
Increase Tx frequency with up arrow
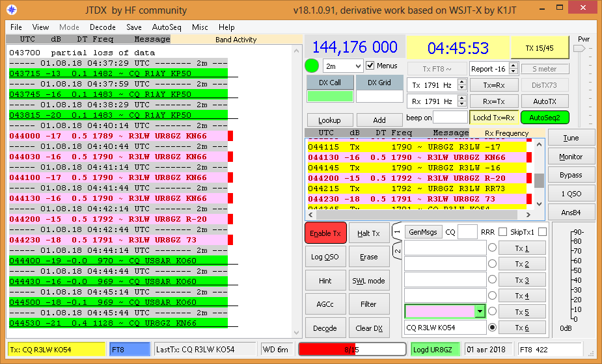pyautogui.click(x=462, y=82)
